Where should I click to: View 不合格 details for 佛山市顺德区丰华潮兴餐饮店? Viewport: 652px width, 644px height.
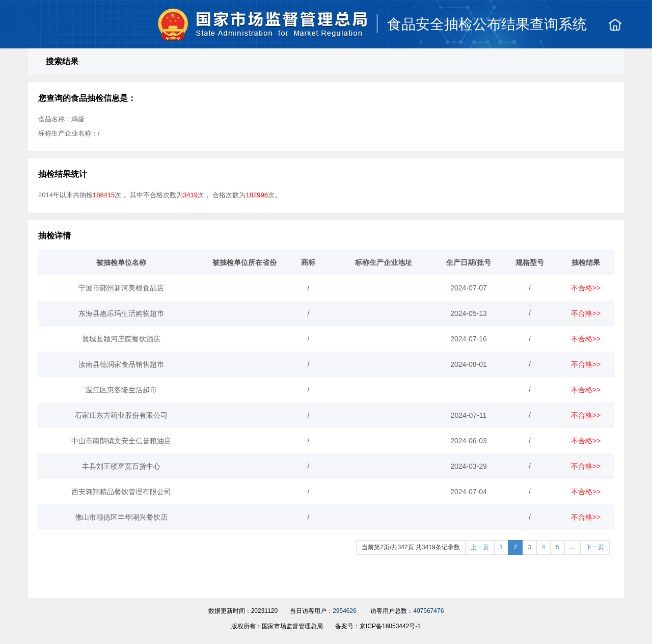[585, 518]
